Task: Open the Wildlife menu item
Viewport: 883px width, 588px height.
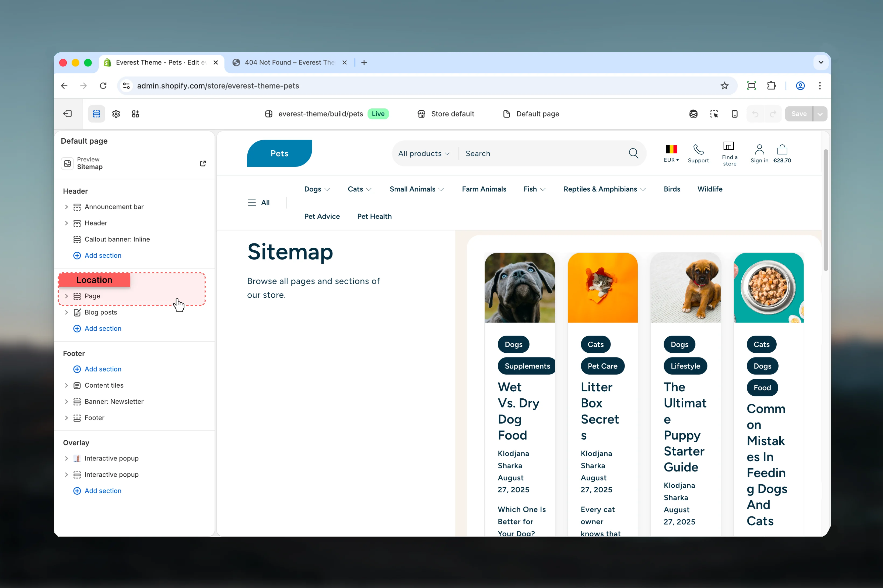Action: click(710, 189)
